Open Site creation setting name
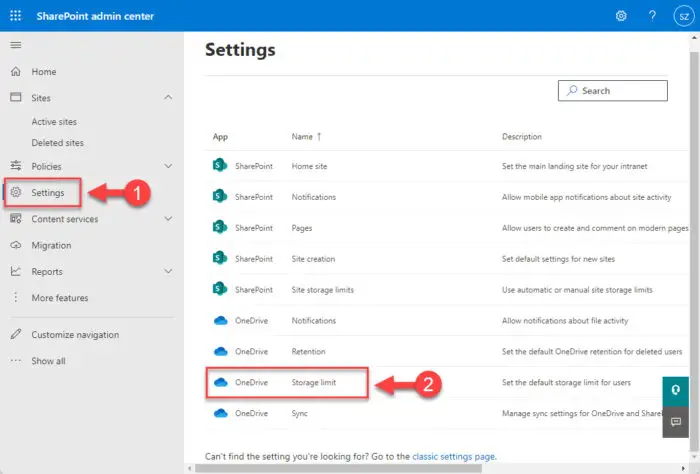The height and width of the screenshot is (474, 700). (313, 258)
